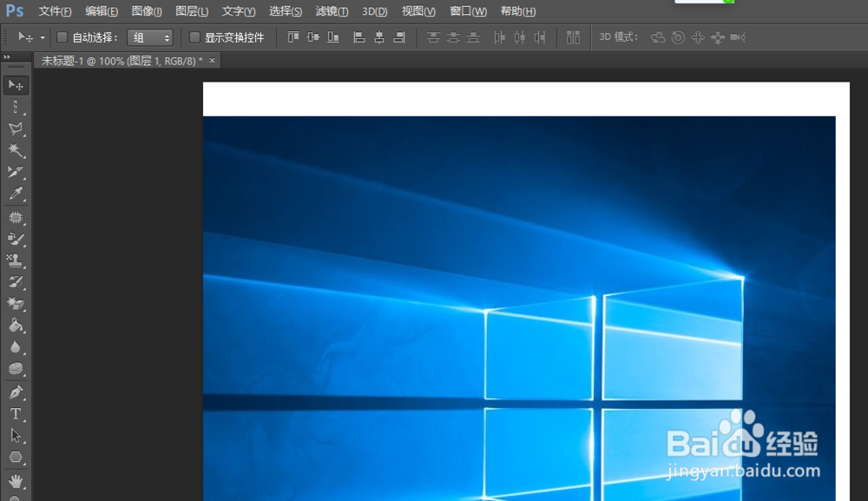This screenshot has width=868, height=501.
Task: Align left edges of layers
Action: tap(358, 37)
